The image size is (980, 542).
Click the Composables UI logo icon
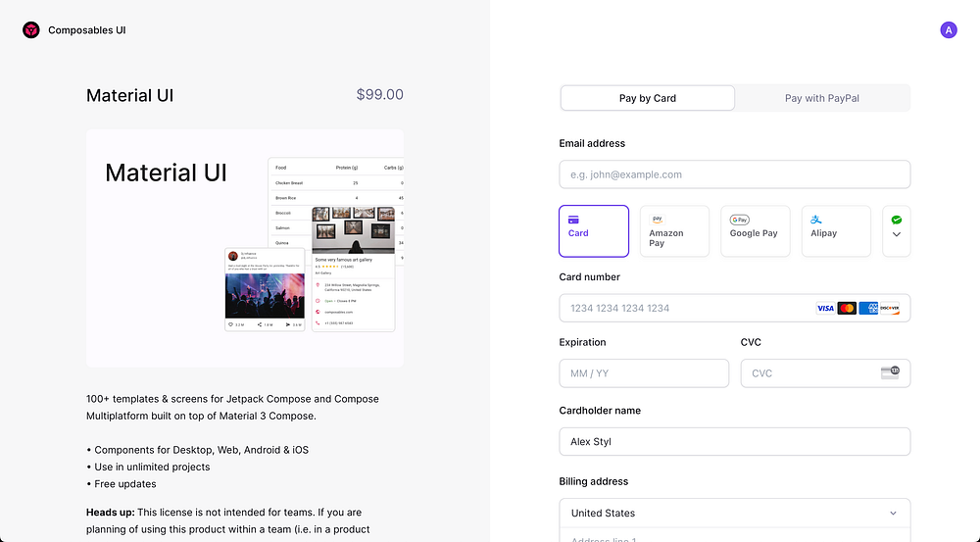[31, 30]
